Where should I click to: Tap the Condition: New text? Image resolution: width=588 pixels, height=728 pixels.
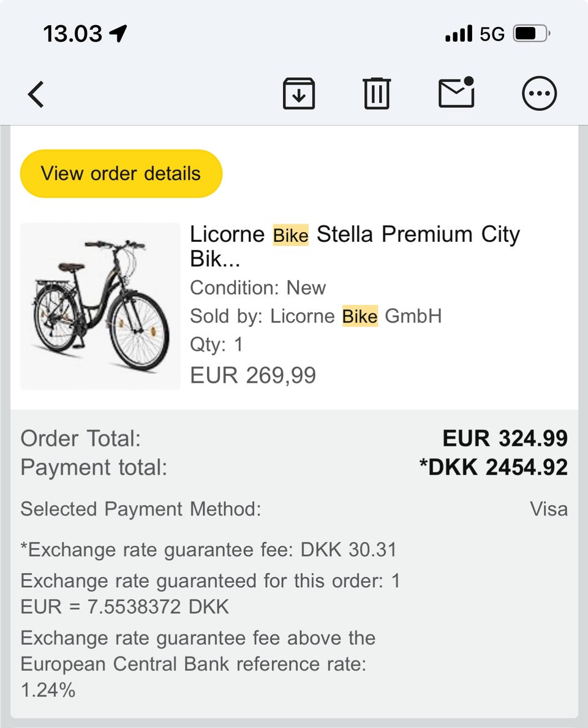(258, 288)
